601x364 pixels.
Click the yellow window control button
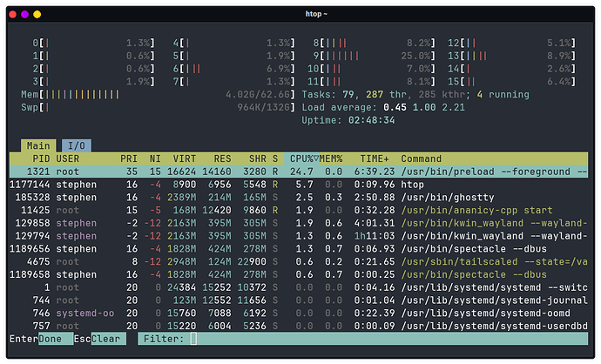click(37, 15)
